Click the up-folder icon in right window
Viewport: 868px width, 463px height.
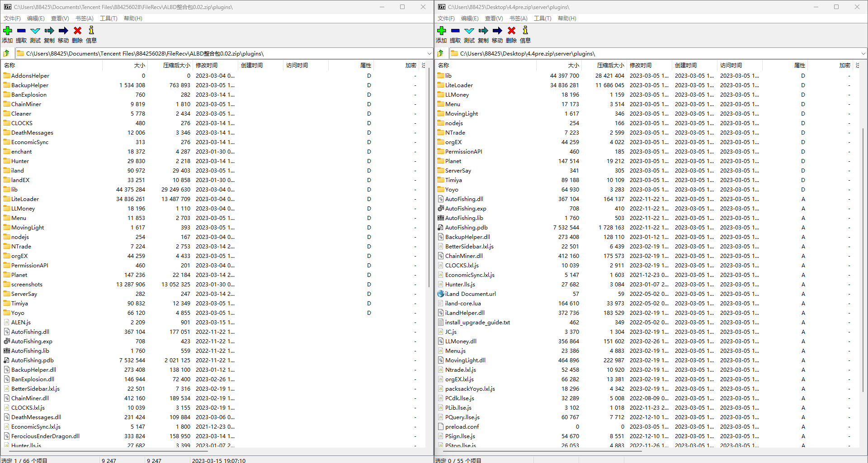click(440, 53)
